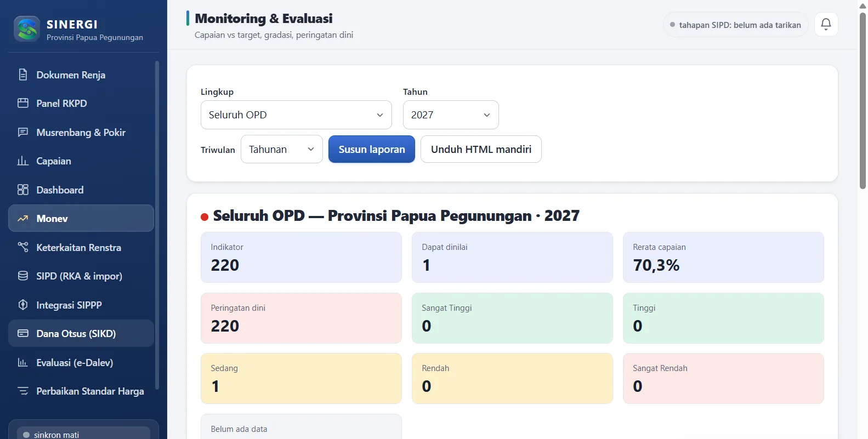The height and width of the screenshot is (439, 868).
Task: Click Unduh HTML mandiri button
Action: tap(481, 149)
